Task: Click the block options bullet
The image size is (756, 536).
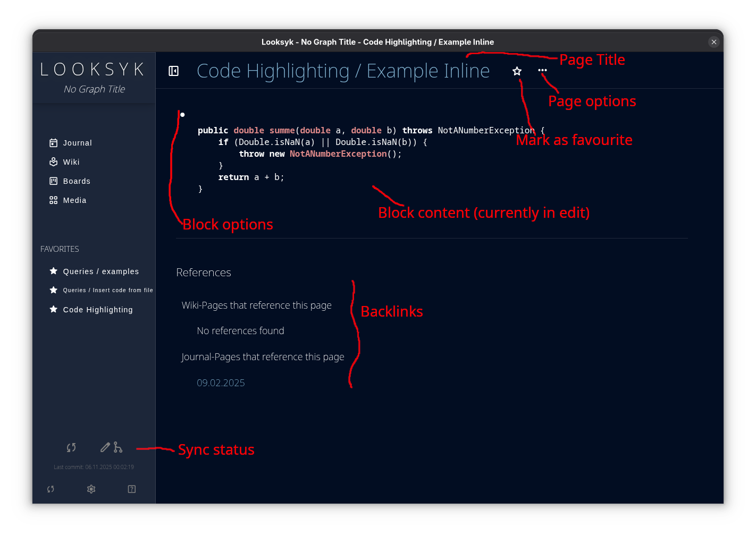Action: (x=182, y=115)
